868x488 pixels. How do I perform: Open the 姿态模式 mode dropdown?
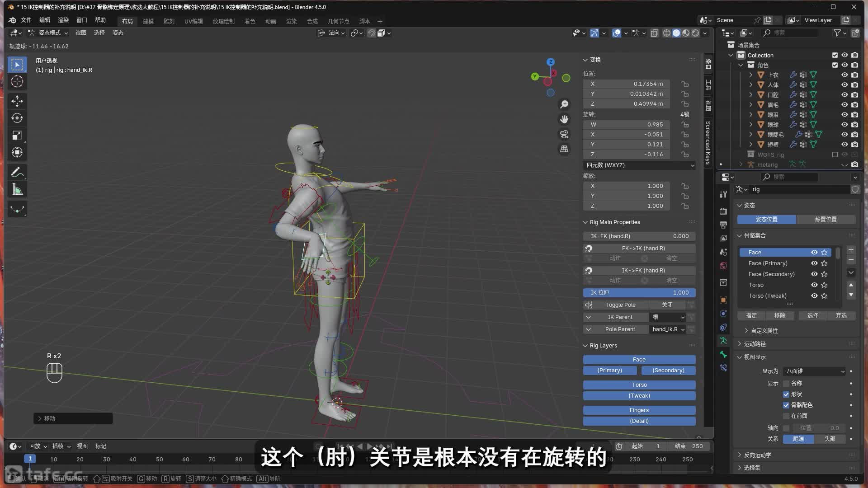pyautogui.click(x=48, y=33)
